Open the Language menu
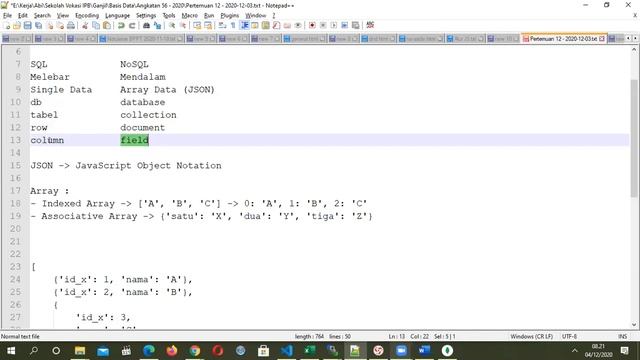This screenshot has height=360, width=640. pos(117,16)
